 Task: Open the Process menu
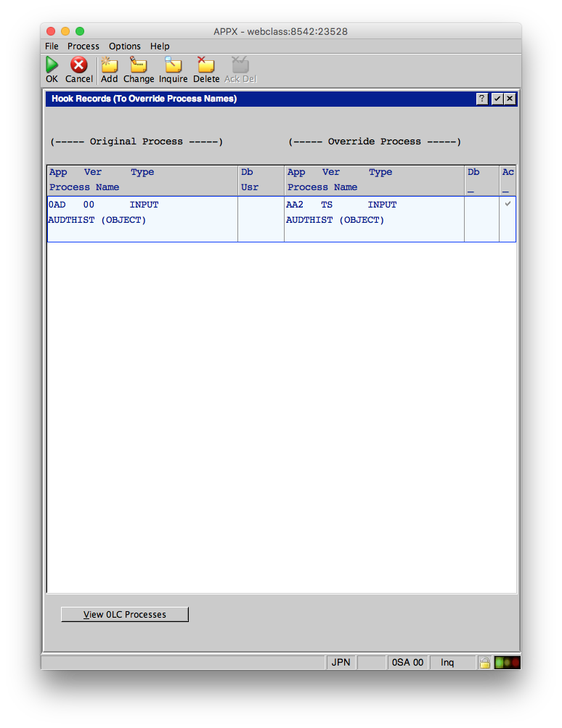[84, 46]
